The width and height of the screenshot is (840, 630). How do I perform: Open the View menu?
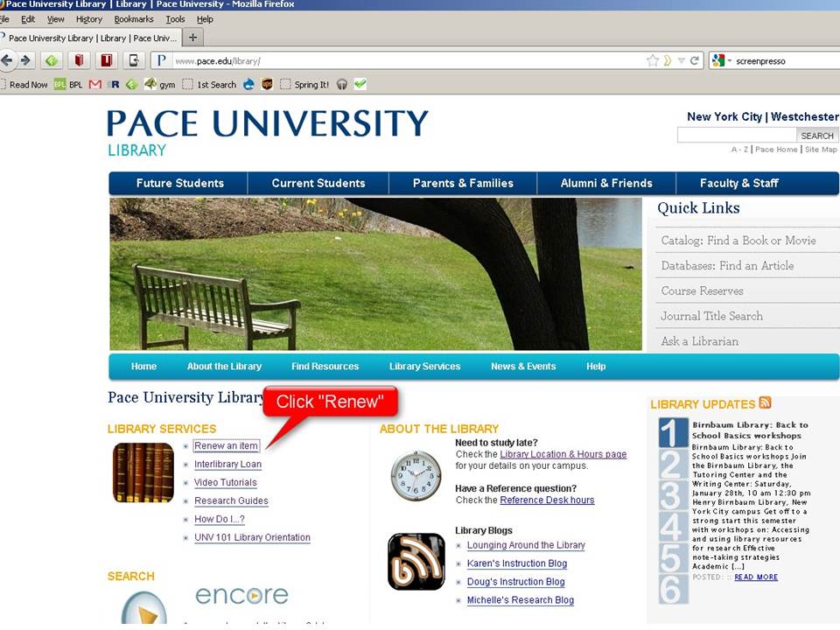[56, 19]
